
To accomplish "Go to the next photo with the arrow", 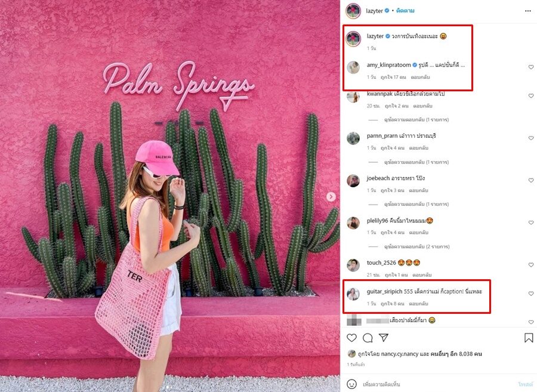I will click(x=331, y=196).
